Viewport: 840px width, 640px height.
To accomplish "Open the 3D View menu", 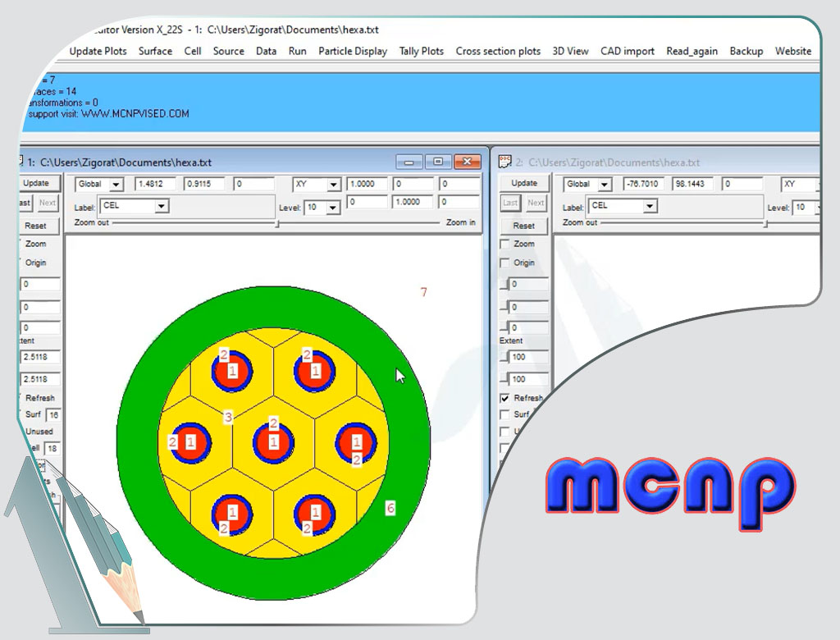I will (x=570, y=51).
